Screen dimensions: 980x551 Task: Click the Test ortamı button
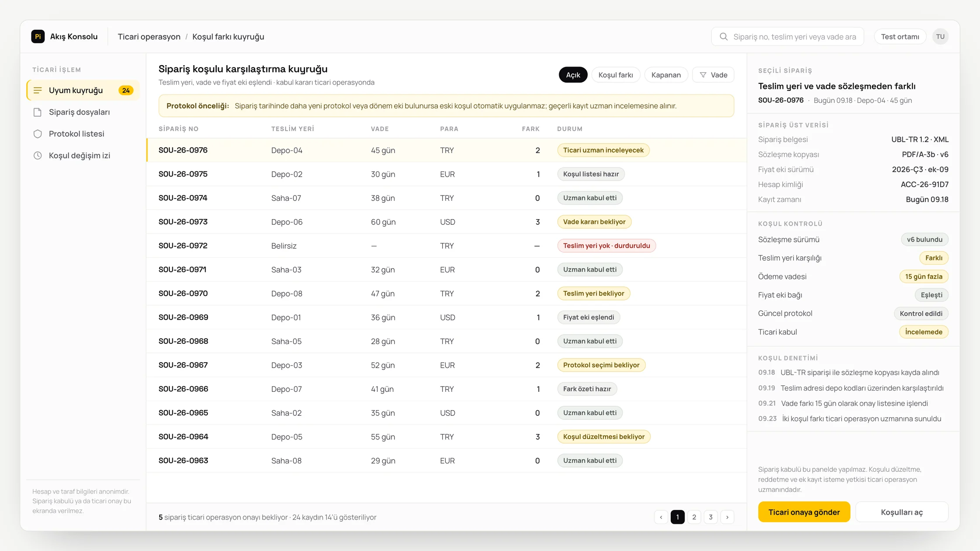click(900, 37)
